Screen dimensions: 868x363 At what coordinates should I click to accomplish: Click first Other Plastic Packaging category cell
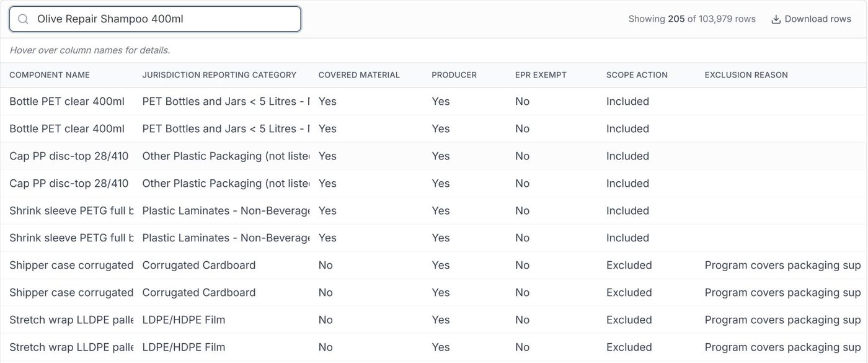(226, 156)
